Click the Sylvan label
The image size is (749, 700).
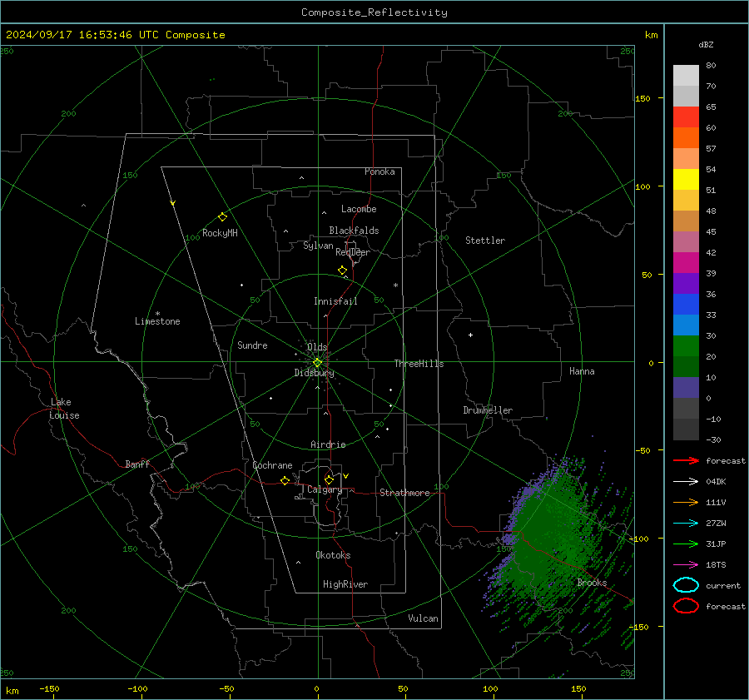click(318, 246)
